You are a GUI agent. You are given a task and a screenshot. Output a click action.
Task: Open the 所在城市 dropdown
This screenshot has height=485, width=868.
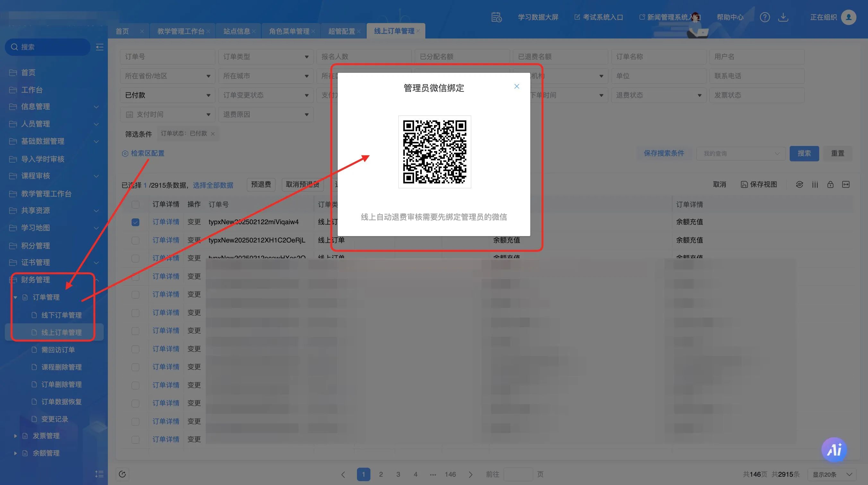click(x=266, y=76)
